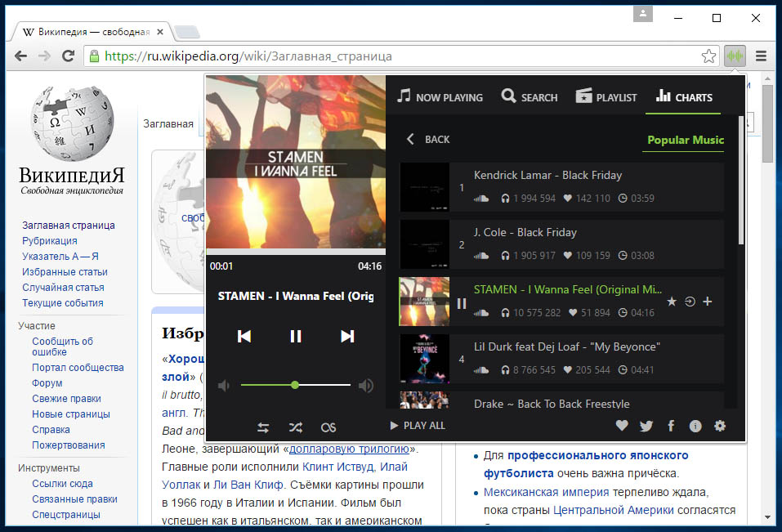
Task: Open Текущие события sidebar link
Action: tap(63, 302)
